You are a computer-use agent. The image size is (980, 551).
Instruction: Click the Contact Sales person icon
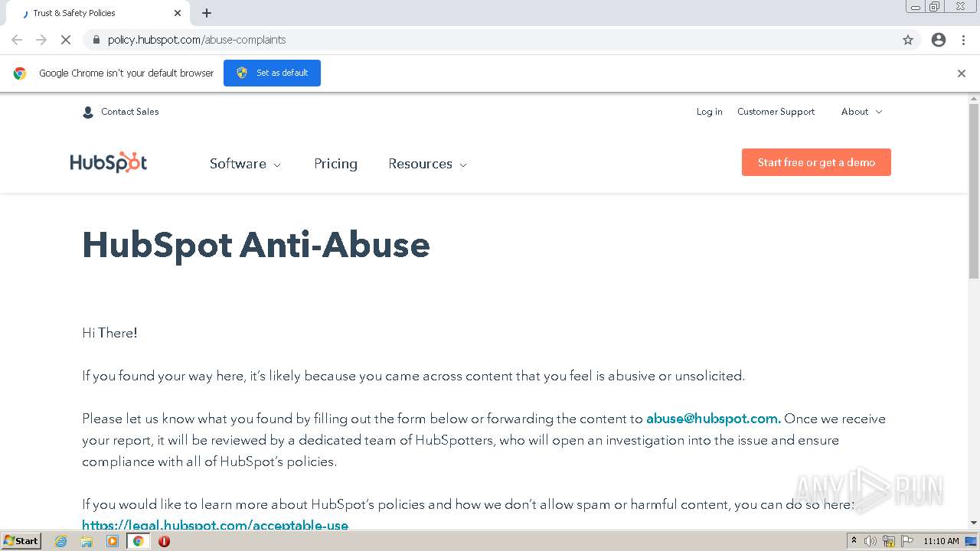pyautogui.click(x=88, y=112)
